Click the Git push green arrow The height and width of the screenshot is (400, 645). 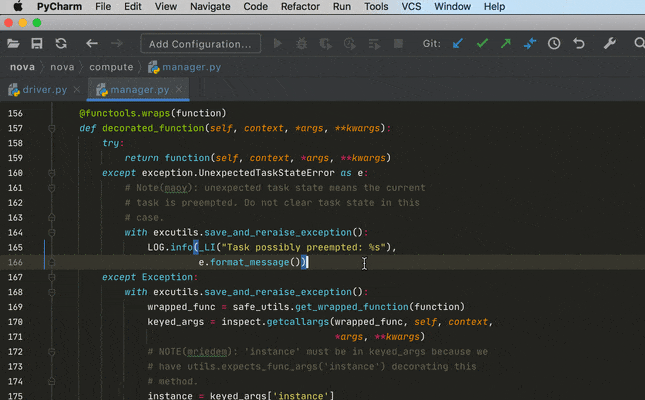(x=506, y=44)
